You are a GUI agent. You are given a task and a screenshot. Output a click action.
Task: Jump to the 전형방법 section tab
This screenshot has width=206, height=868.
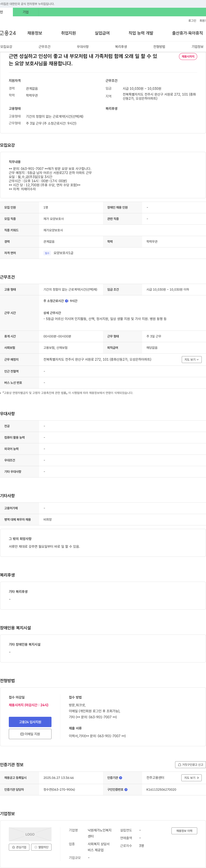(x=159, y=46)
